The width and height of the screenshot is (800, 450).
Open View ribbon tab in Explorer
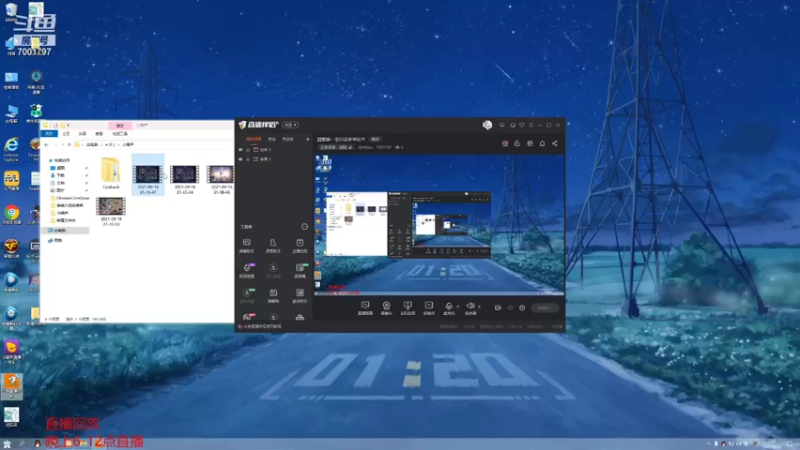tap(98, 134)
